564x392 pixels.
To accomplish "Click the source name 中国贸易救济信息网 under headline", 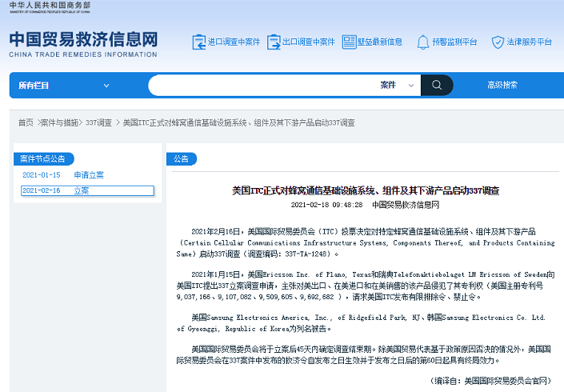I will pyautogui.click(x=406, y=205).
